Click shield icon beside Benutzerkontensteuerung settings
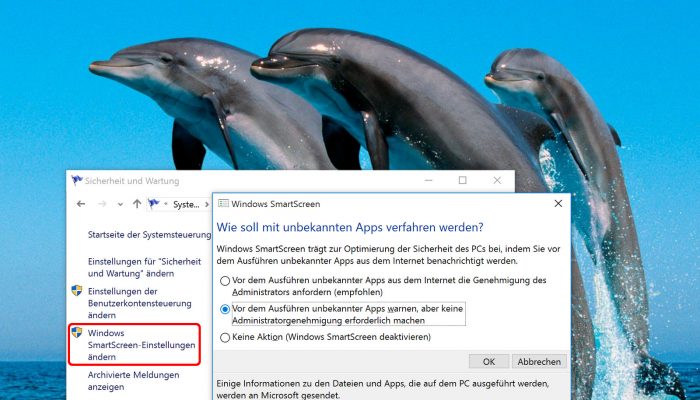 pos(77,291)
